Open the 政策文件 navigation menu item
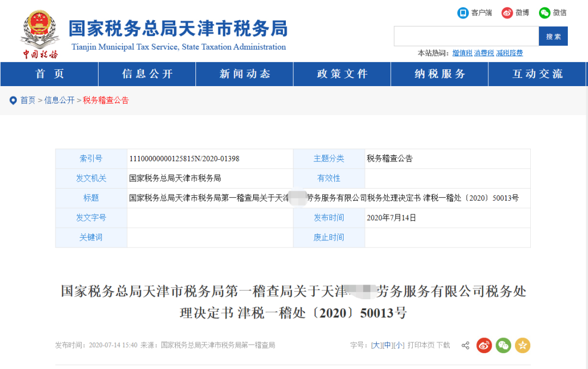This screenshot has width=588, height=369. tap(342, 74)
